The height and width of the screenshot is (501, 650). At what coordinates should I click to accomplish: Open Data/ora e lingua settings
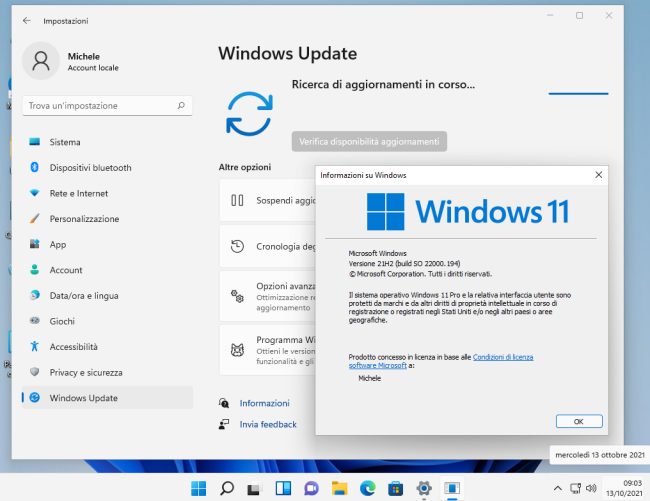(x=107, y=296)
